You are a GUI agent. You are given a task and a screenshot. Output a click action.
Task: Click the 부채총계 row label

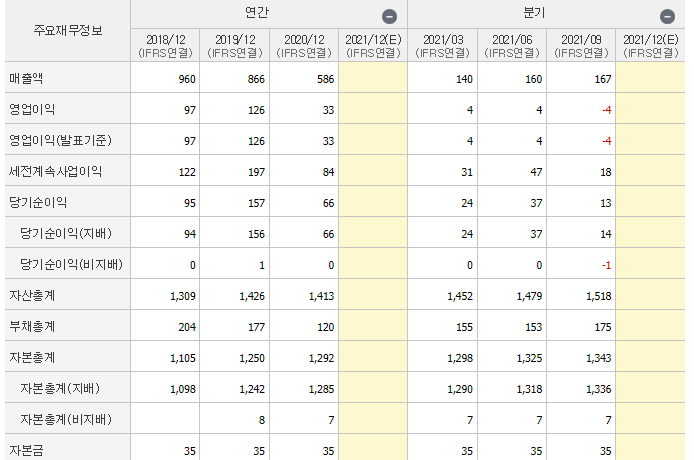(32, 326)
